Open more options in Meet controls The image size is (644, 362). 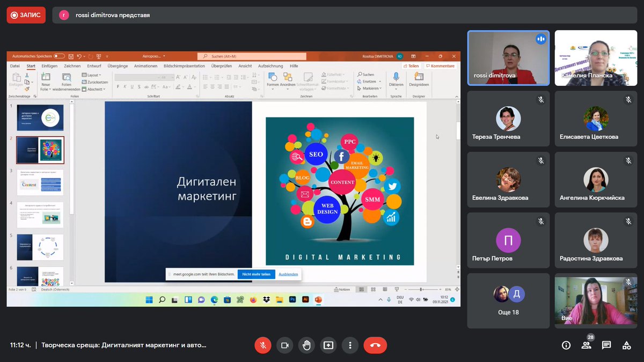click(350, 345)
